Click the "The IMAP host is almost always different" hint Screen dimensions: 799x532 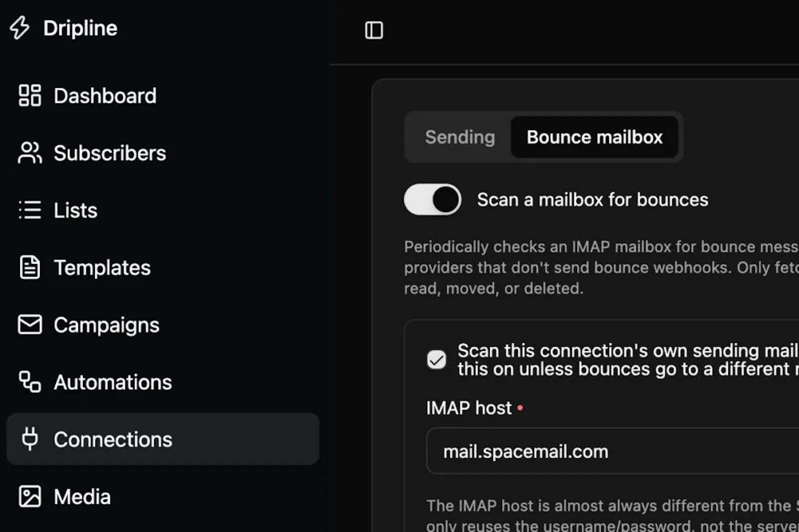tap(613, 515)
